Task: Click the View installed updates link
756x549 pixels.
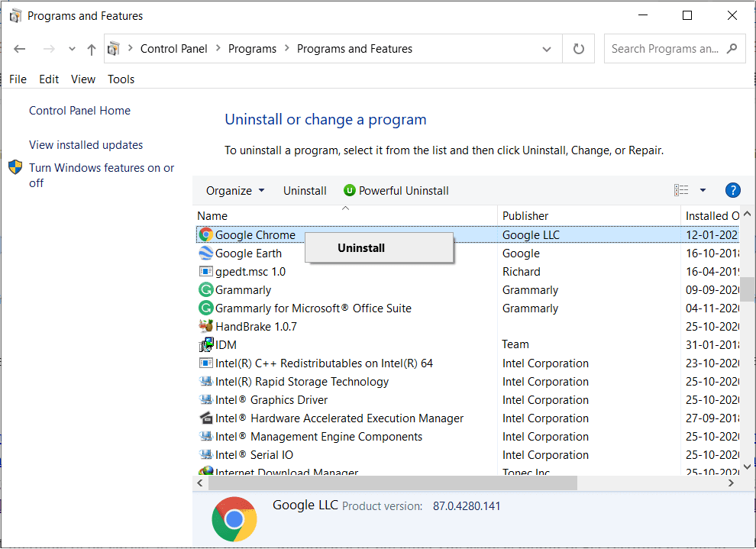Action: [86, 144]
